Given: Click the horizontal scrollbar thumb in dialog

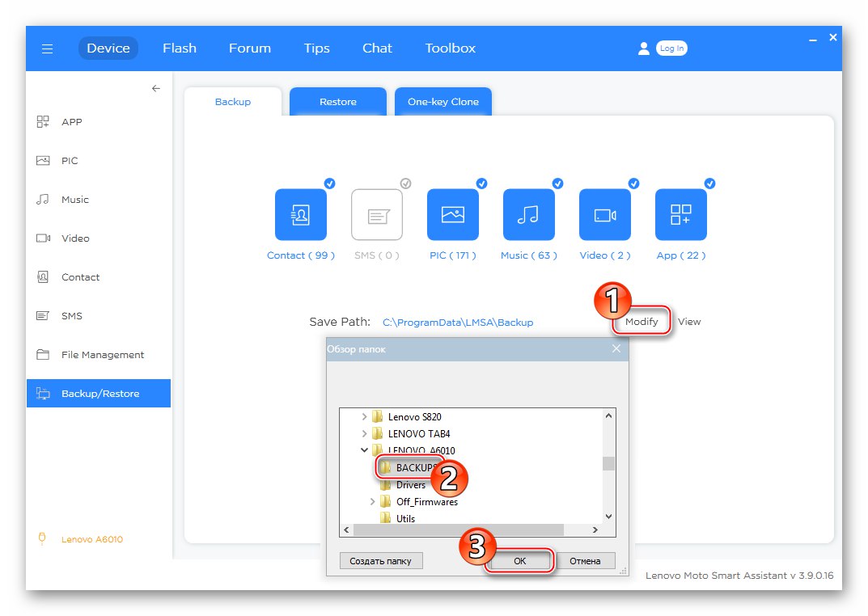Looking at the screenshot, I should tap(459, 530).
